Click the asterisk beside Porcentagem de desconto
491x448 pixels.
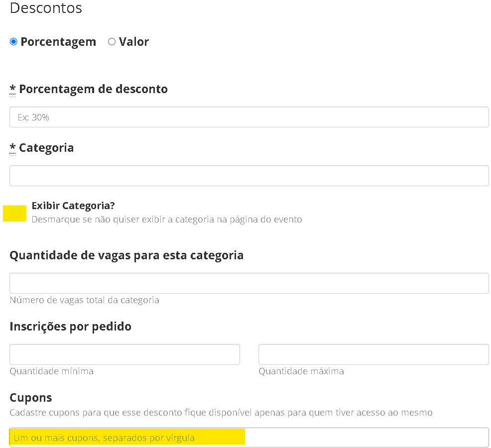[13, 89]
